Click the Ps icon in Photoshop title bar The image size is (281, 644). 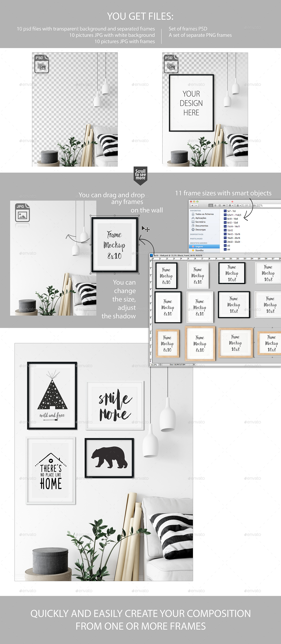151,255
